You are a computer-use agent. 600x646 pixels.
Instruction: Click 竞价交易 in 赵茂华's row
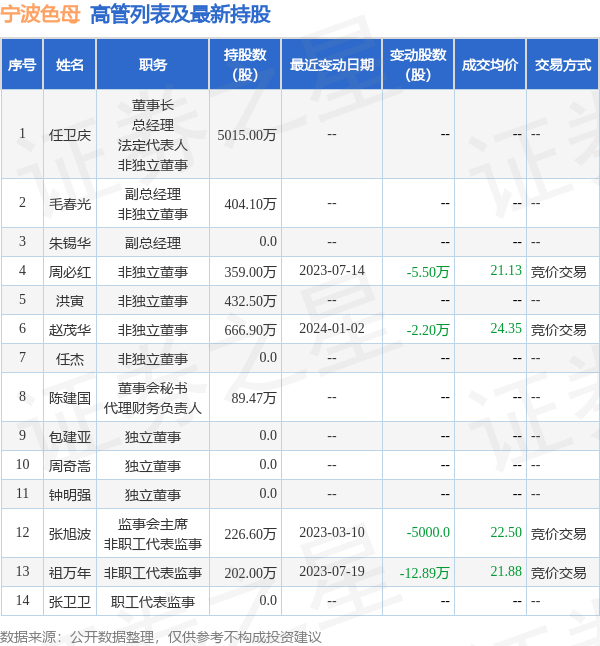(558, 330)
